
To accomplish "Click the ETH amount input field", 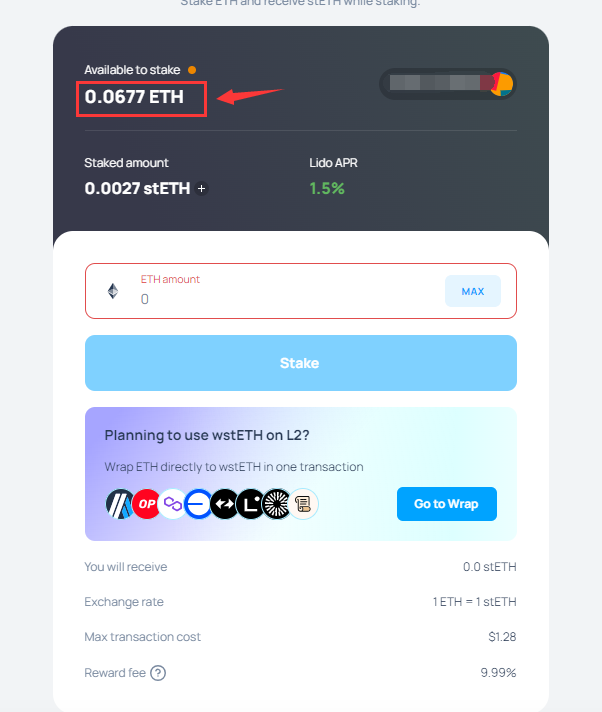I will click(x=301, y=291).
